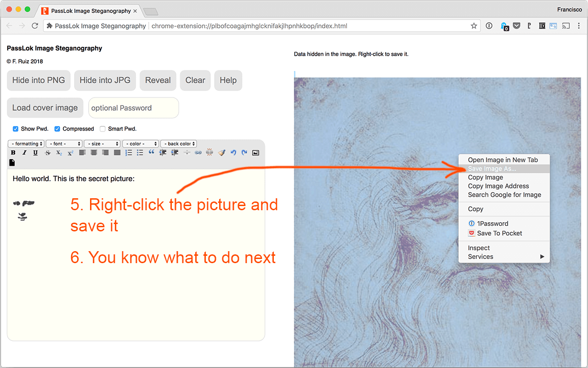Screen dimensions: 588x368
Task: Open the Pocket extension in the Chrome toolbar
Action: 517,26
